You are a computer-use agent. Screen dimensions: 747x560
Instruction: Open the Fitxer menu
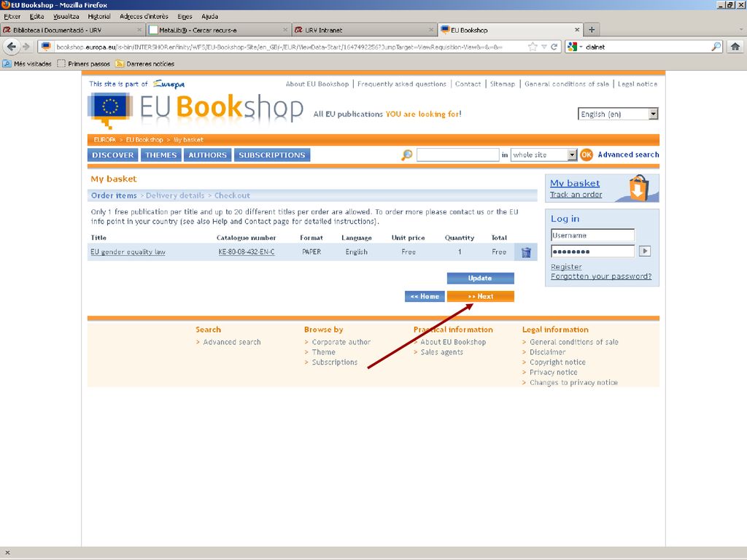pos(12,16)
